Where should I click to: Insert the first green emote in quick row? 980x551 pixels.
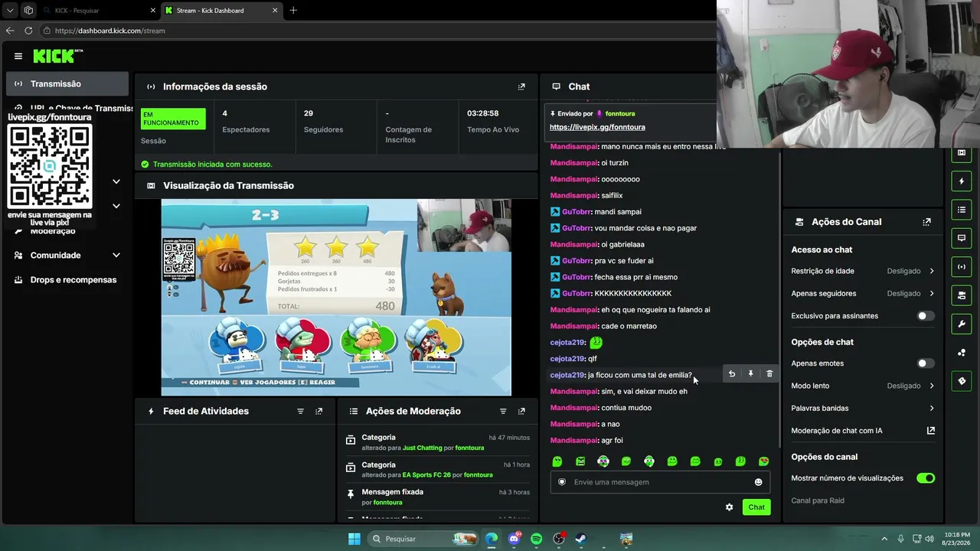[x=557, y=461]
